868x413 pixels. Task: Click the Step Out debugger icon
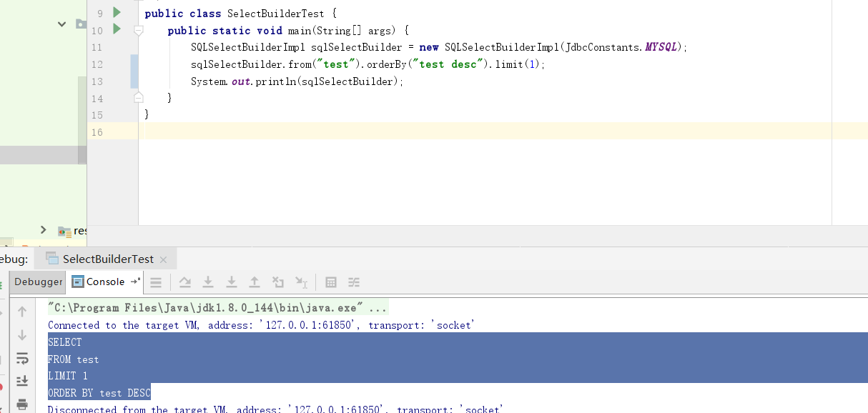[255, 282]
